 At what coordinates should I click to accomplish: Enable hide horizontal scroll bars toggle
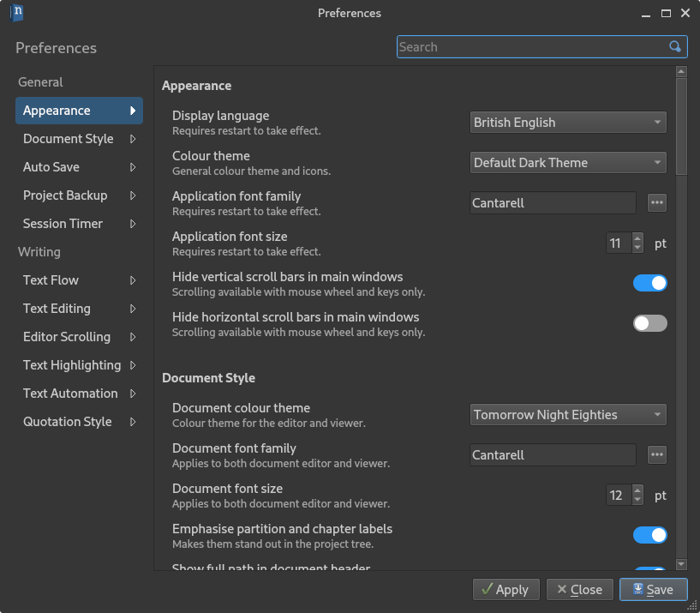click(650, 323)
